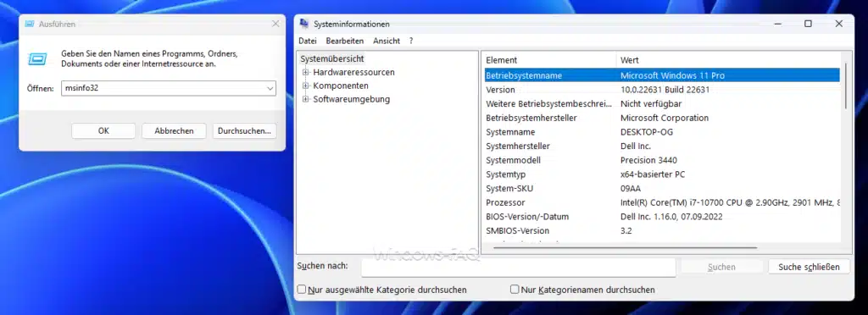Click the value Nicht verfügbar

pos(650,104)
